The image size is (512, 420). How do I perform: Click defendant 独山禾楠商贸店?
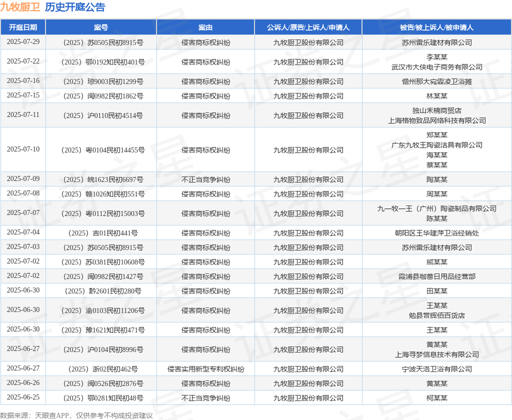(437, 110)
